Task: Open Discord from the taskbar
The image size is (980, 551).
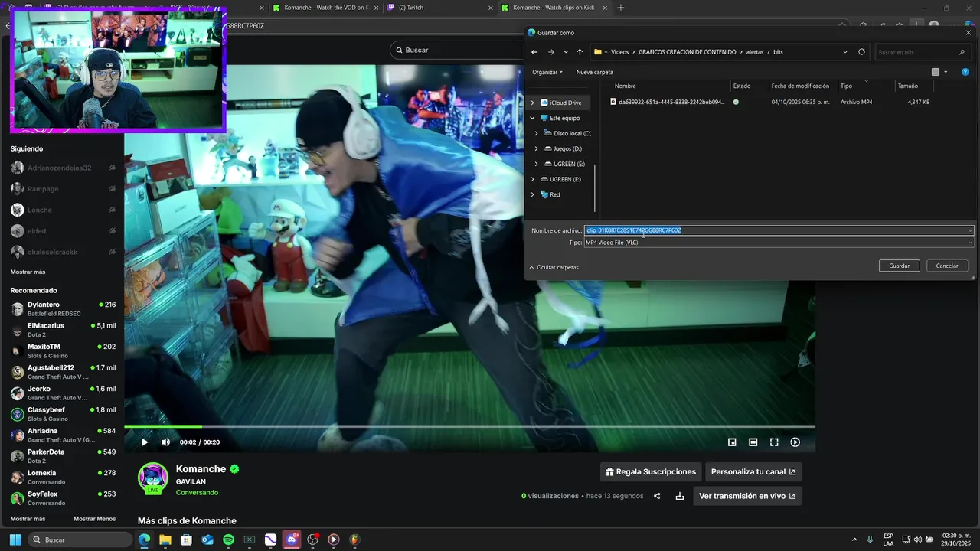Action: click(292, 540)
